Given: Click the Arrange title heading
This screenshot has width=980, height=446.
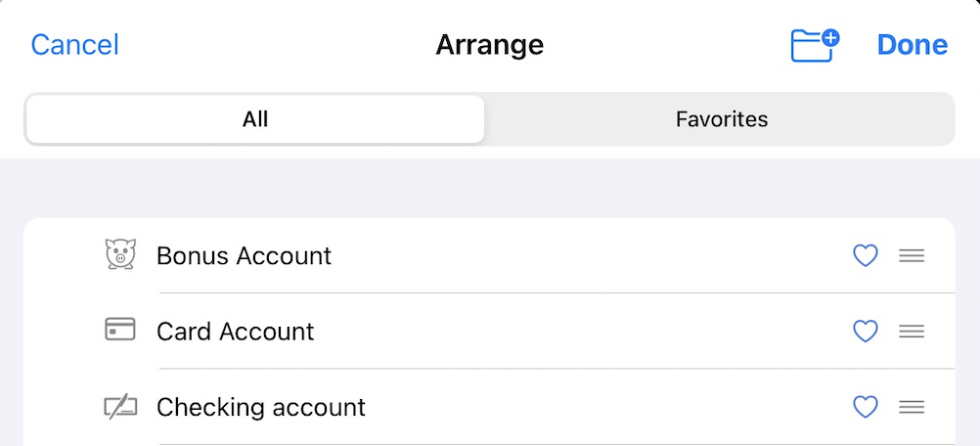Looking at the screenshot, I should [489, 45].
